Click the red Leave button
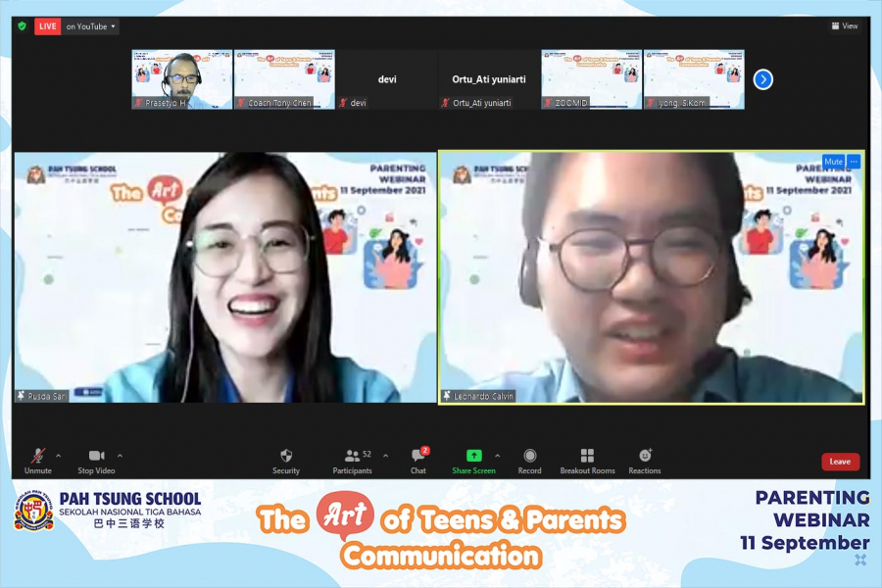The width and height of the screenshot is (882, 588). coord(840,462)
